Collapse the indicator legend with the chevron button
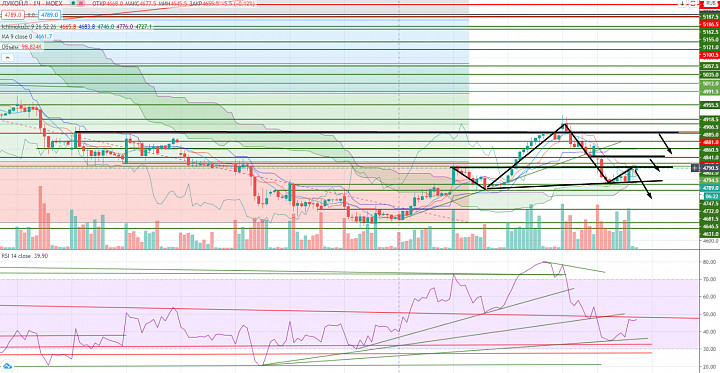 tap(7, 57)
